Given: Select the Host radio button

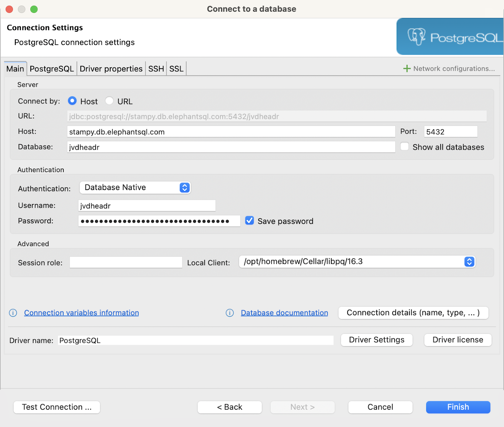Looking at the screenshot, I should 72,101.
